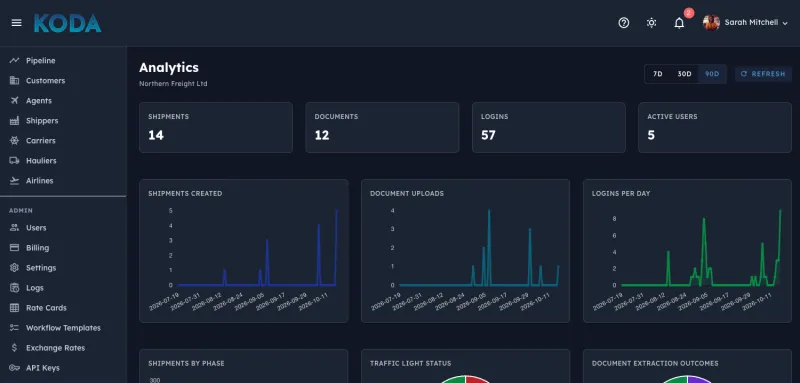
Task: Expand the Sarah Mitchell account dropdown
Action: coord(785,23)
